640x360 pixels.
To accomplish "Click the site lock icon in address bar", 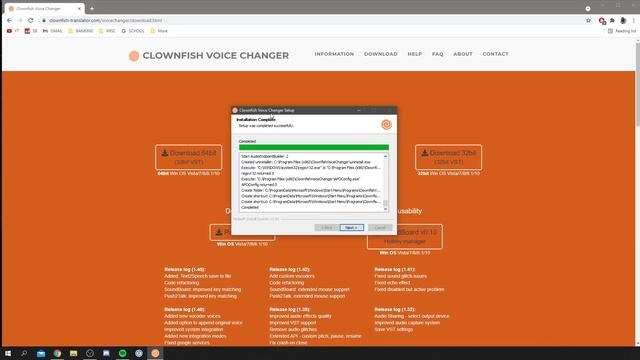I will (44, 20).
